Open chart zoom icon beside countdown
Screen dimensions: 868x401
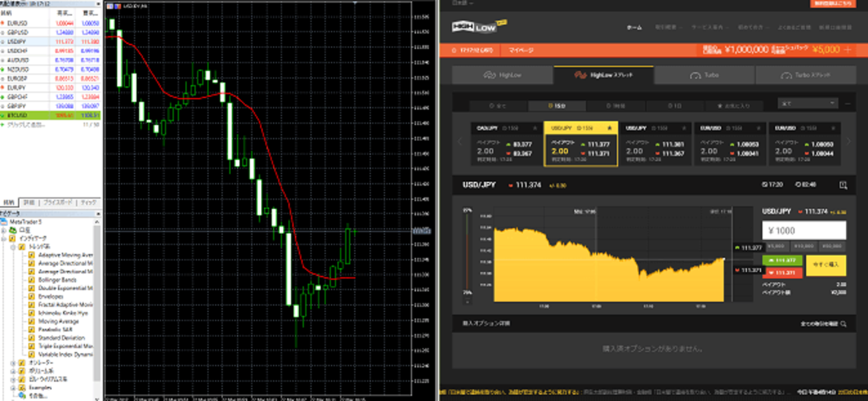pos(843,185)
